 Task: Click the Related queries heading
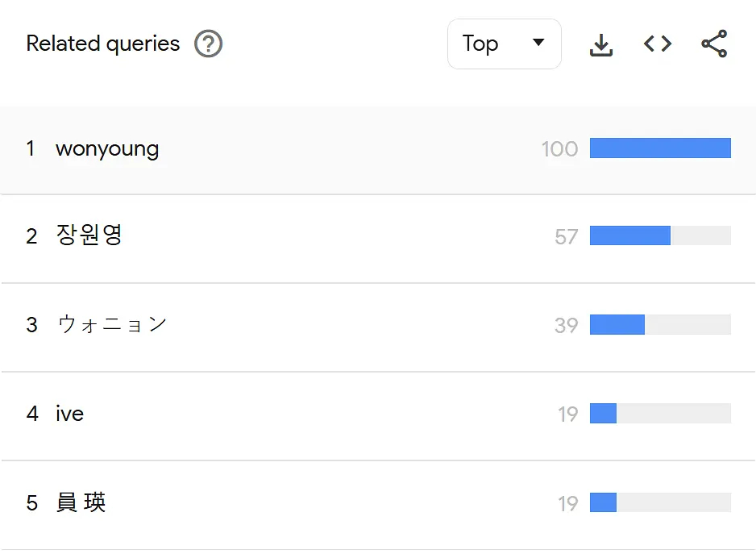coord(102,44)
